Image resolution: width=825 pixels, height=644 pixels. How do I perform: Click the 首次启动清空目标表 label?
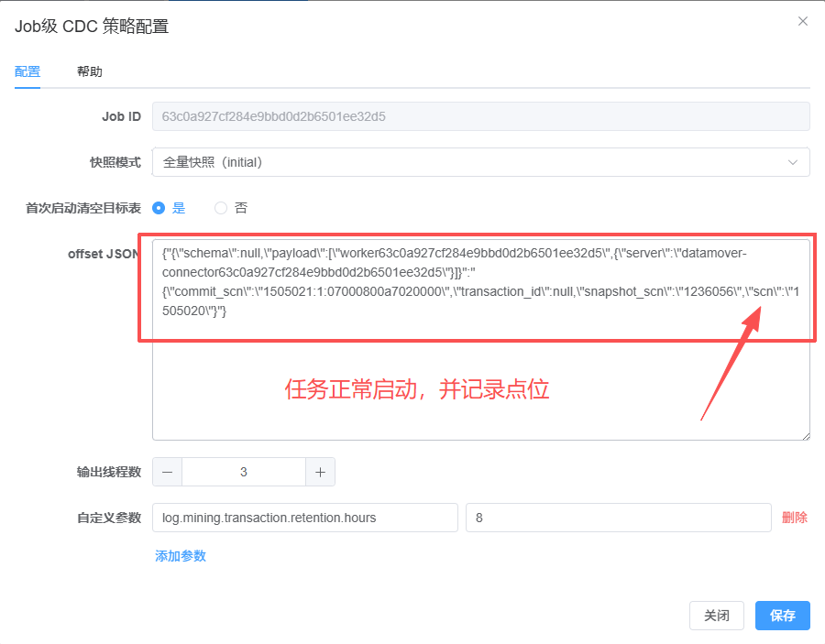coord(83,208)
